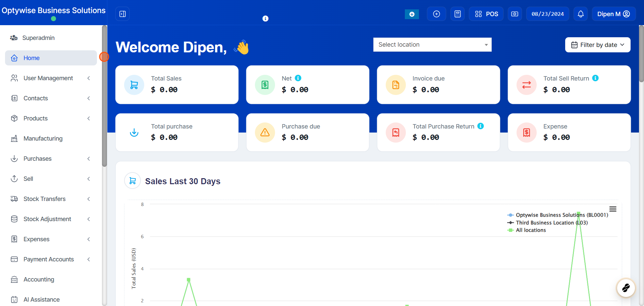Click the User Management people icon
Image resolution: width=644 pixels, height=306 pixels.
14,78
